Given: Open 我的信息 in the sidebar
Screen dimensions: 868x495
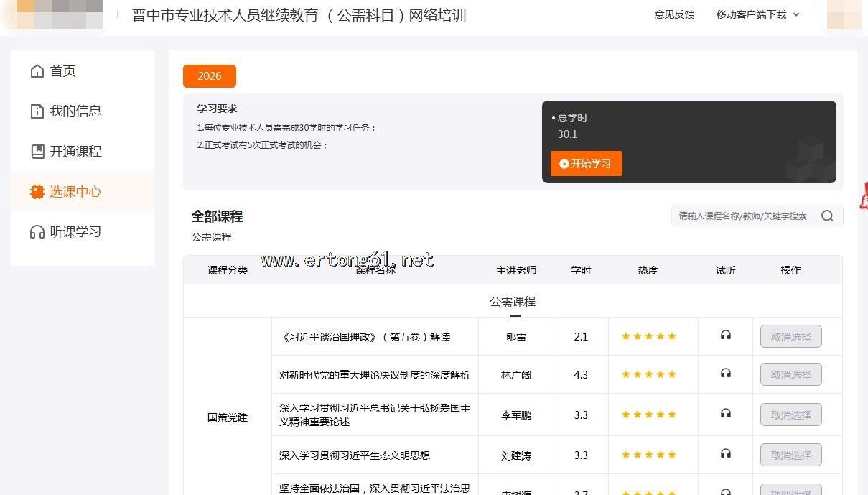Looking at the screenshot, I should [83, 111].
